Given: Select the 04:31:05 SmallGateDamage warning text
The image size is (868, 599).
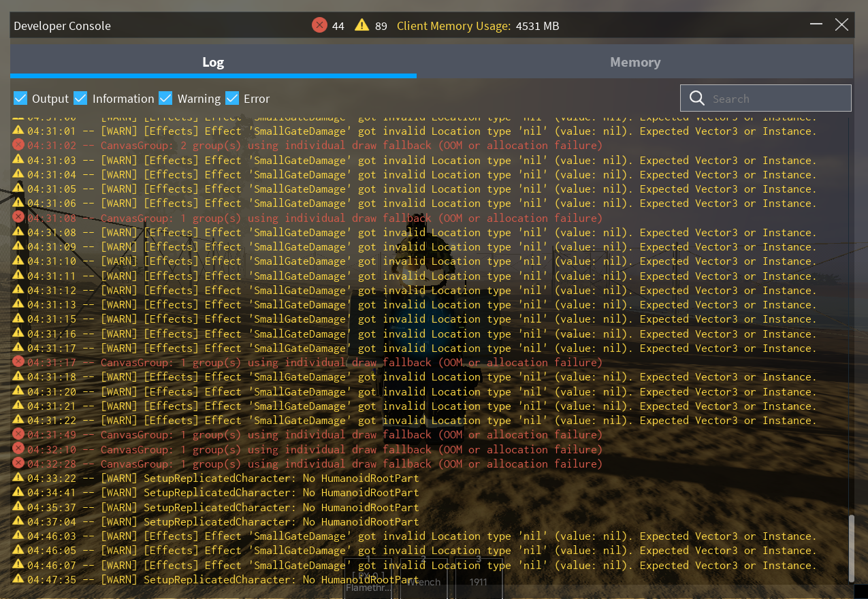Looking at the screenshot, I should click(422, 189).
